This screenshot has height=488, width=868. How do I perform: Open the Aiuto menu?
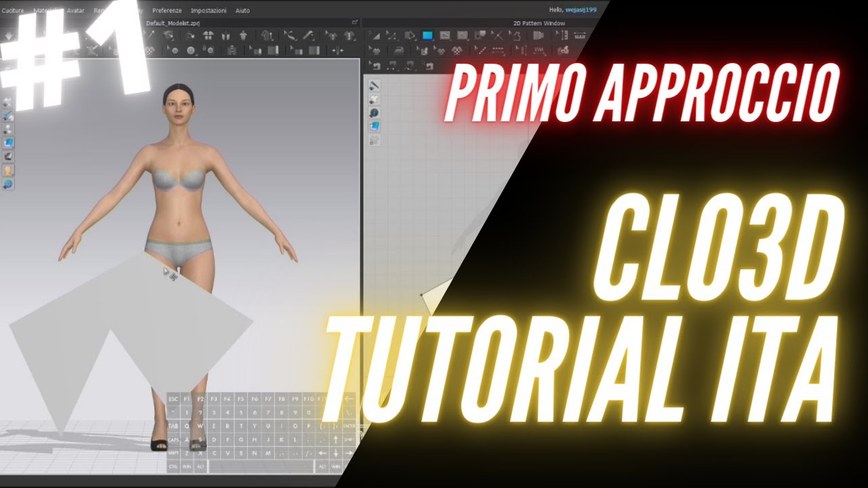coord(242,10)
